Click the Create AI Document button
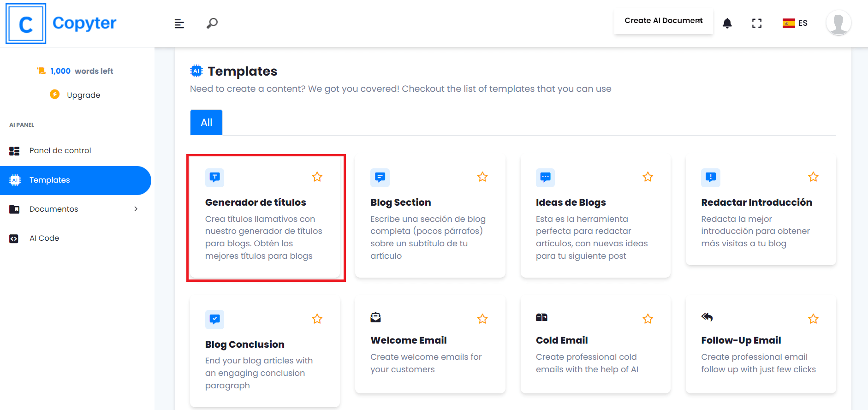 (x=663, y=21)
